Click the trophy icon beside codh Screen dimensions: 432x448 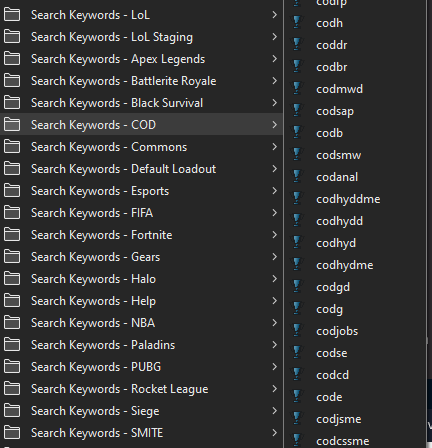(297, 23)
